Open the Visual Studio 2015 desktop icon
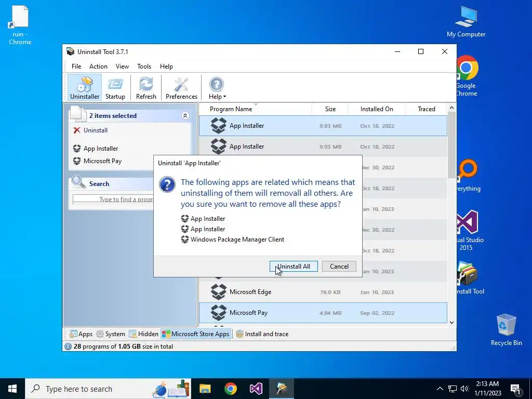Screen dimensions: 532x399 tap(469, 230)
